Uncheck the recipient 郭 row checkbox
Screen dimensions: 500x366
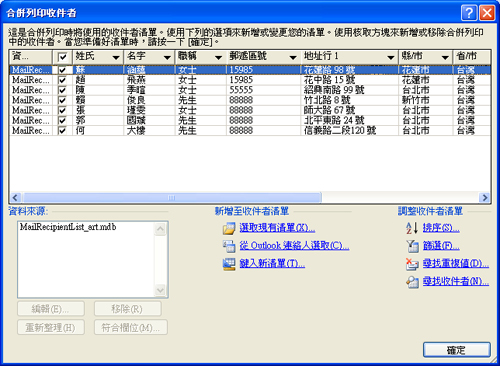tap(62, 120)
